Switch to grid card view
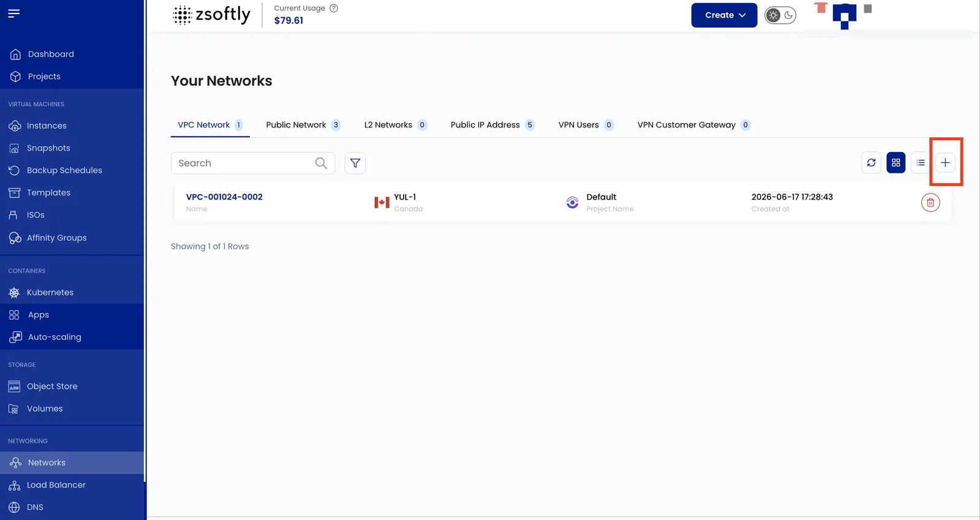Viewport: 980px width, 520px height. pos(895,163)
